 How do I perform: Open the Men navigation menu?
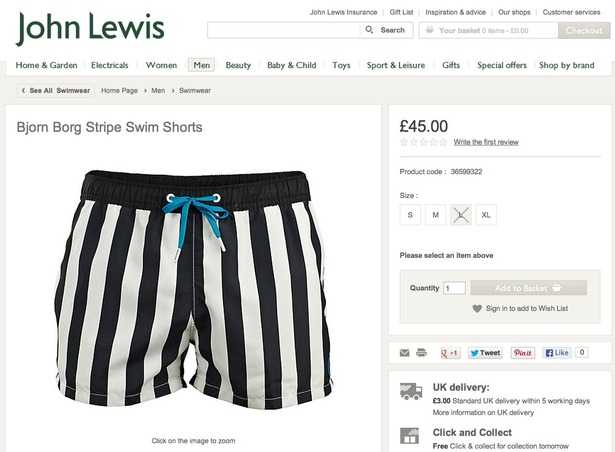[x=201, y=65]
